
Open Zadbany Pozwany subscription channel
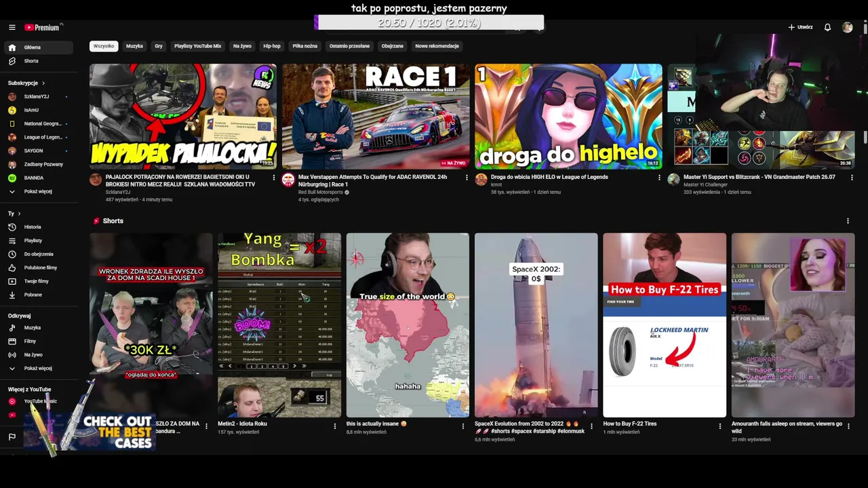pyautogui.click(x=38, y=164)
